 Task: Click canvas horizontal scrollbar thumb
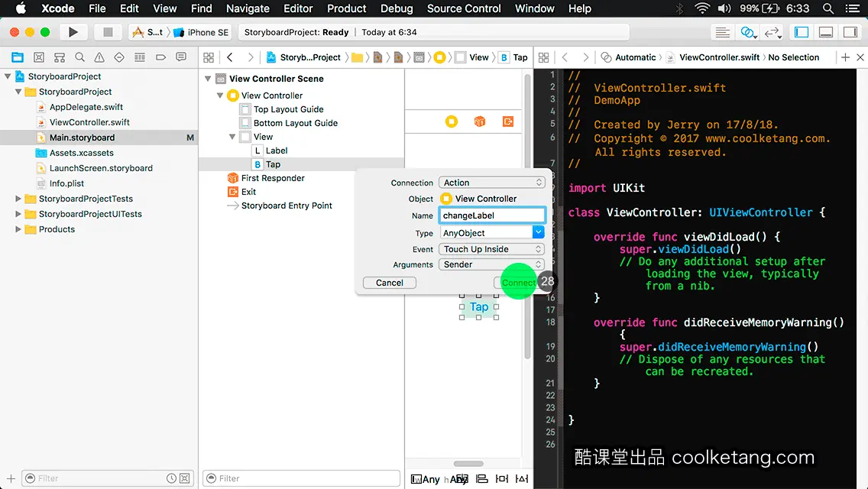tap(468, 464)
